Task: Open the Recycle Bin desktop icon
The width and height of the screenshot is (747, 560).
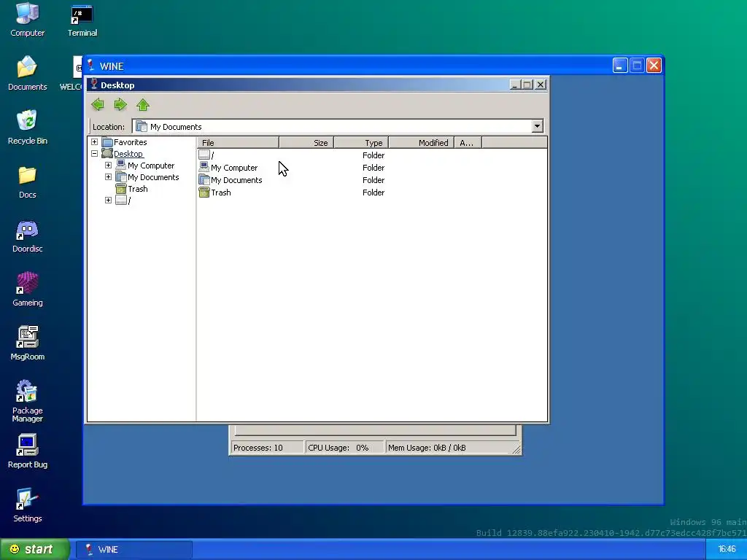Action: pyautogui.click(x=27, y=128)
